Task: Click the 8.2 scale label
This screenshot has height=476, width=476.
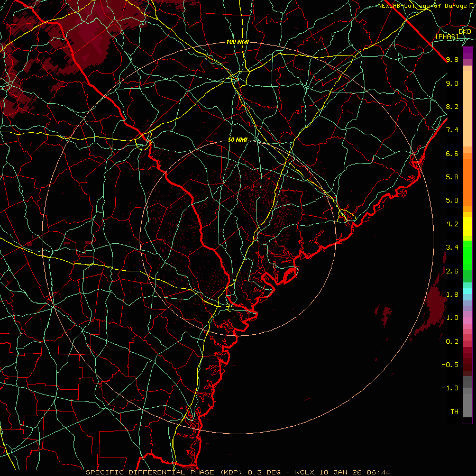Action: point(452,106)
